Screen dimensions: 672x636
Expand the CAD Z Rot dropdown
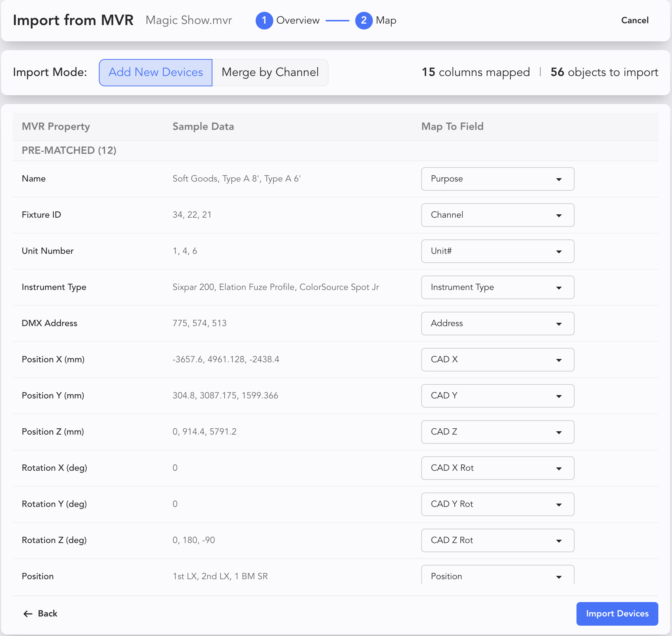point(498,540)
